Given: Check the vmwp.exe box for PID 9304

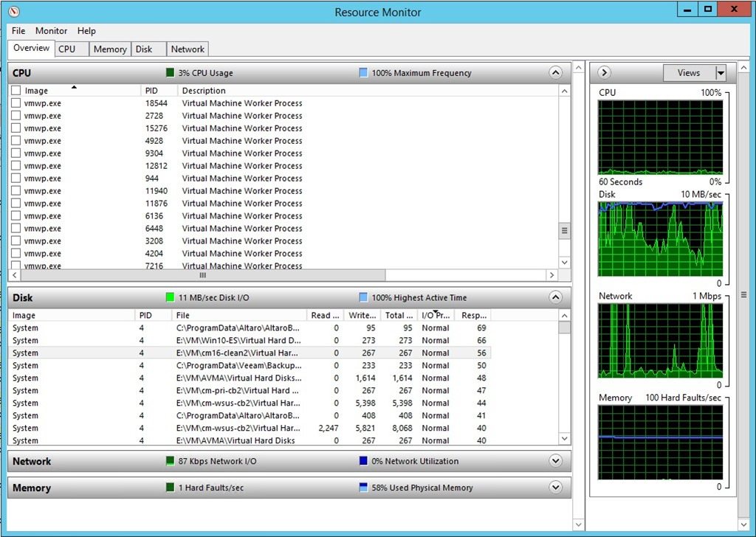Looking at the screenshot, I should tap(16, 153).
